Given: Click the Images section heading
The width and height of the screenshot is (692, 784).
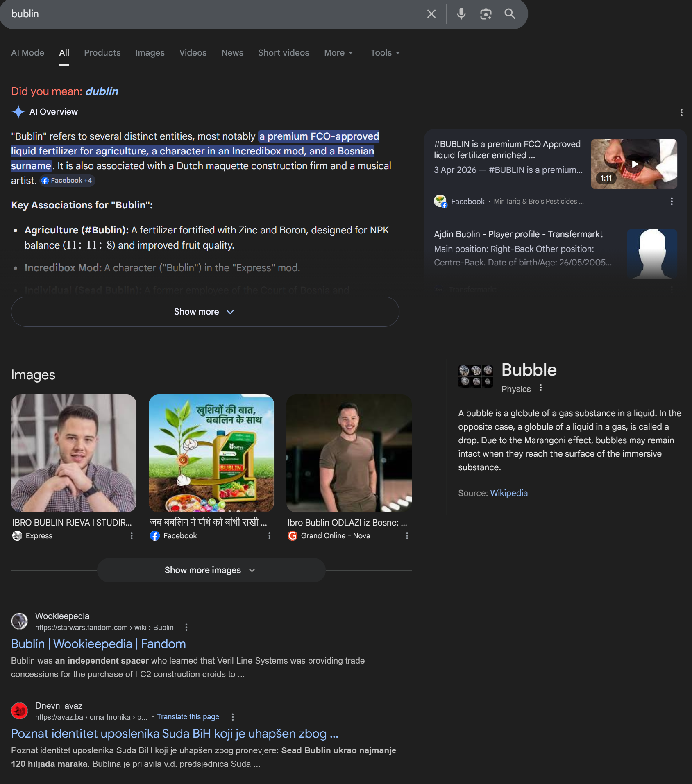Looking at the screenshot, I should (33, 375).
